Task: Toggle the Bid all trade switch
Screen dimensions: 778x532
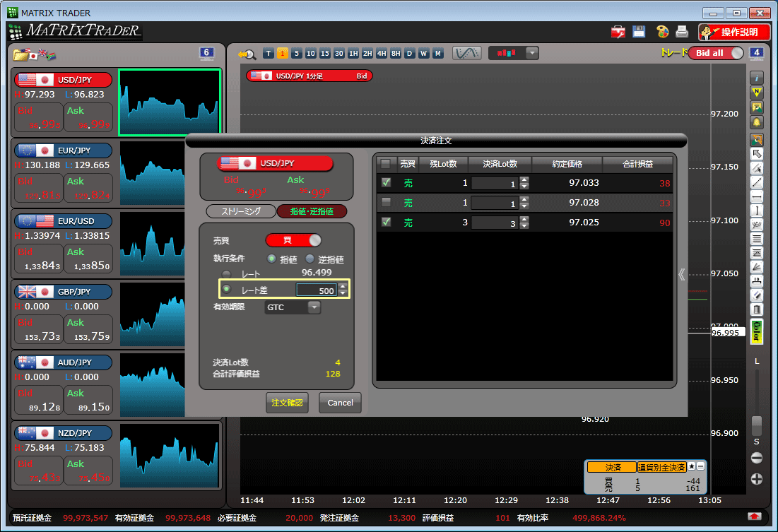Action: coord(716,52)
